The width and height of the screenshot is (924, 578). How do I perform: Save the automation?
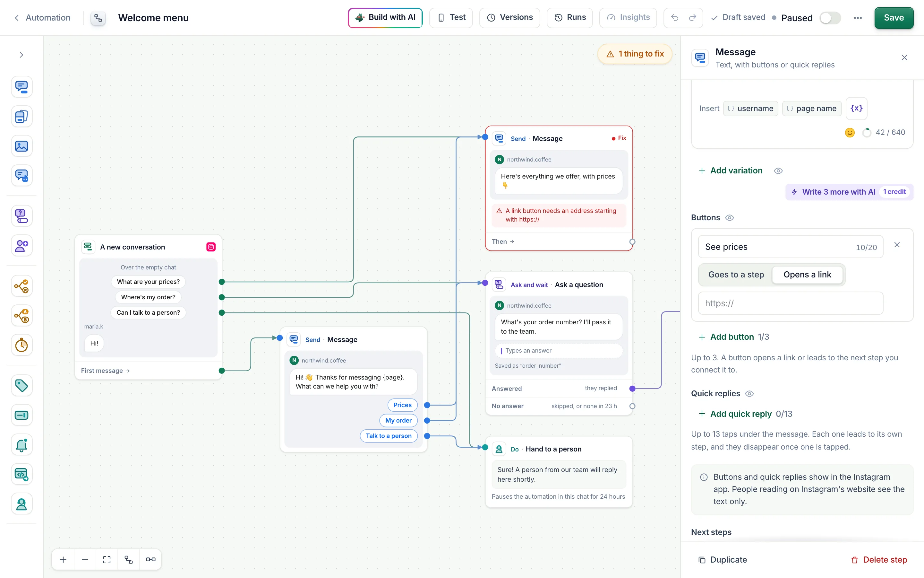(x=894, y=18)
